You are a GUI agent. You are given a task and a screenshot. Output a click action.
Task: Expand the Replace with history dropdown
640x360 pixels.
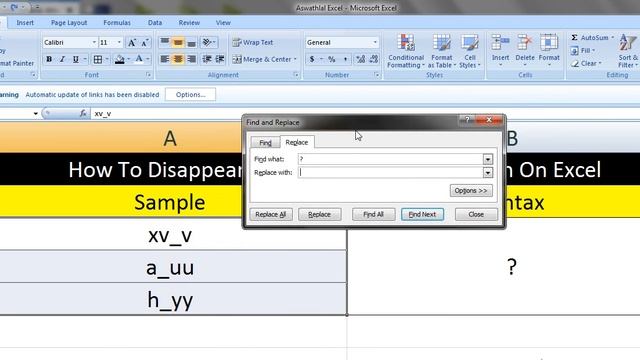tap(488, 173)
